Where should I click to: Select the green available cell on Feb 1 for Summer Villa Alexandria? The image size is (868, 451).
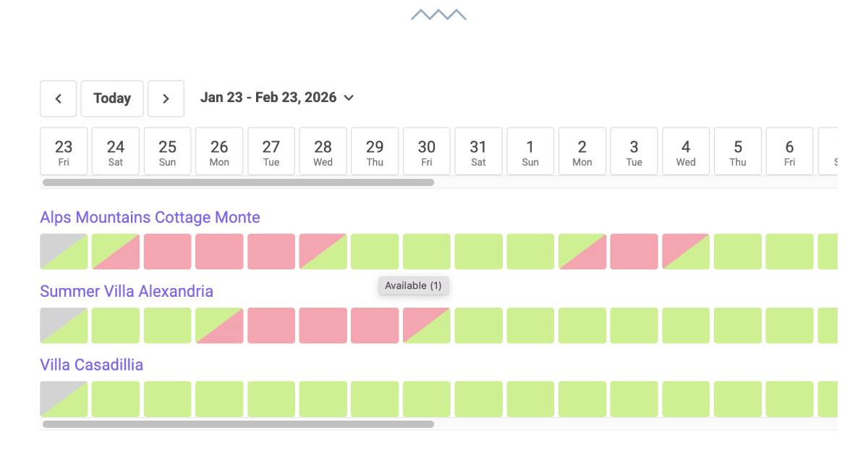(530, 325)
